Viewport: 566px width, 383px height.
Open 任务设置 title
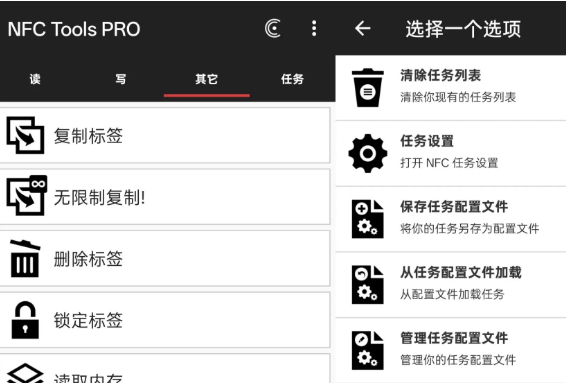coord(427,141)
